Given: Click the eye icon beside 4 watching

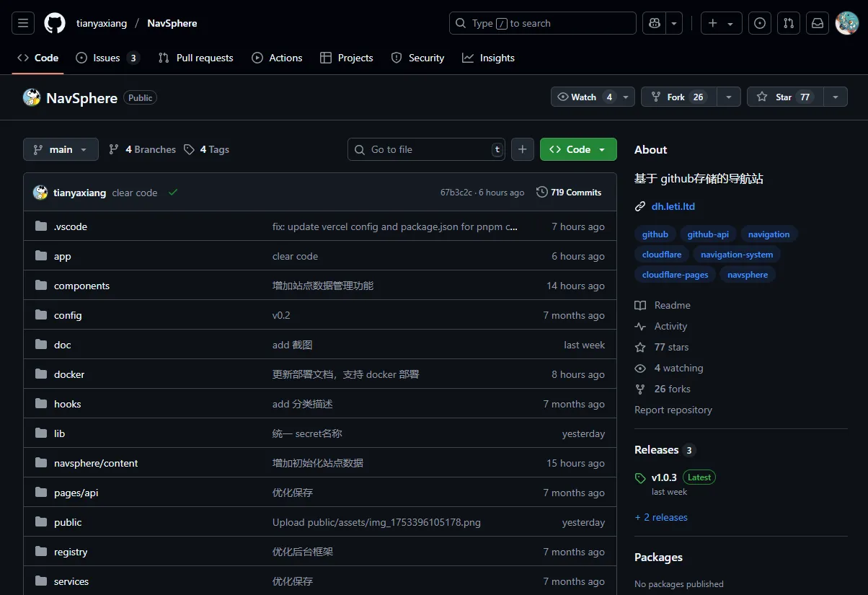Looking at the screenshot, I should (640, 368).
